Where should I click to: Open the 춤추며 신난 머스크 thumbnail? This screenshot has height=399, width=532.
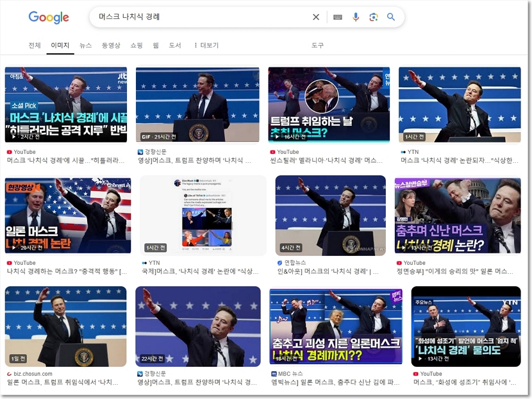458,216
